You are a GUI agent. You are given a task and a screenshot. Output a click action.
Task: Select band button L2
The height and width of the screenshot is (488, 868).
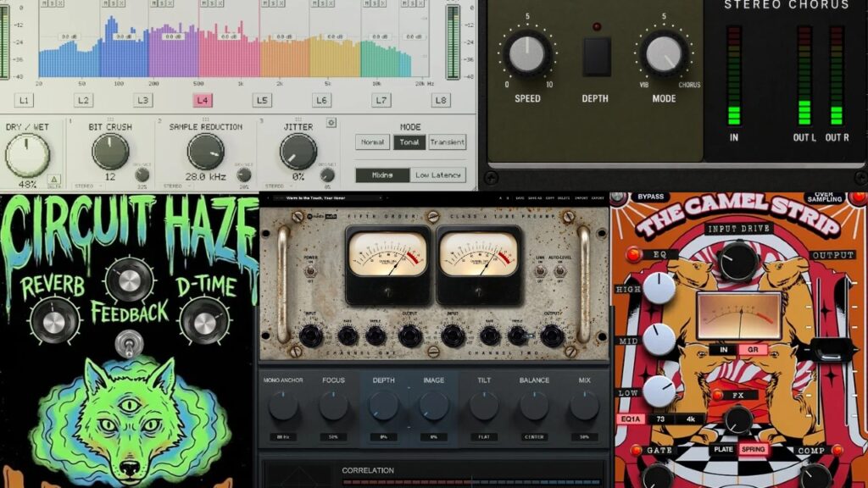[x=83, y=100]
